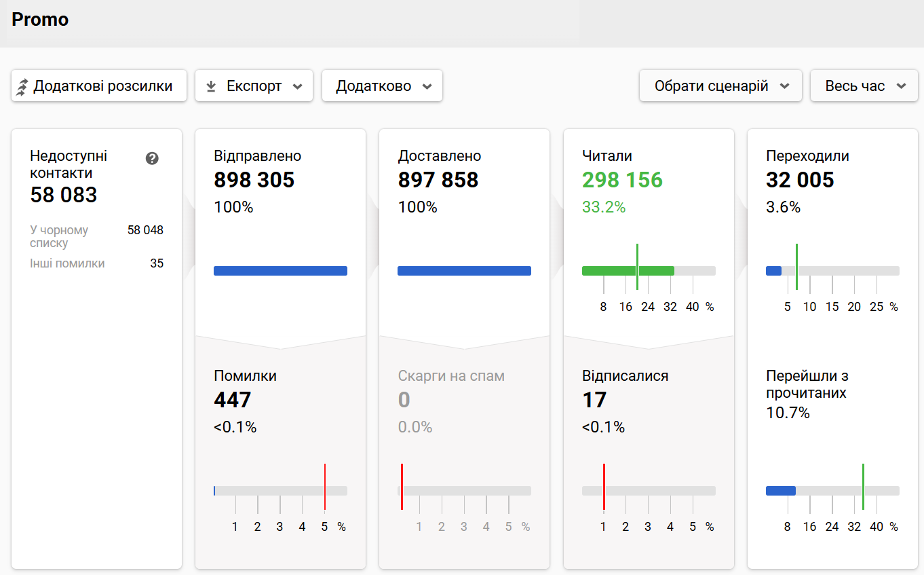The height and width of the screenshot is (575, 924).
Task: Click the Відписалися progress bar
Action: click(649, 491)
